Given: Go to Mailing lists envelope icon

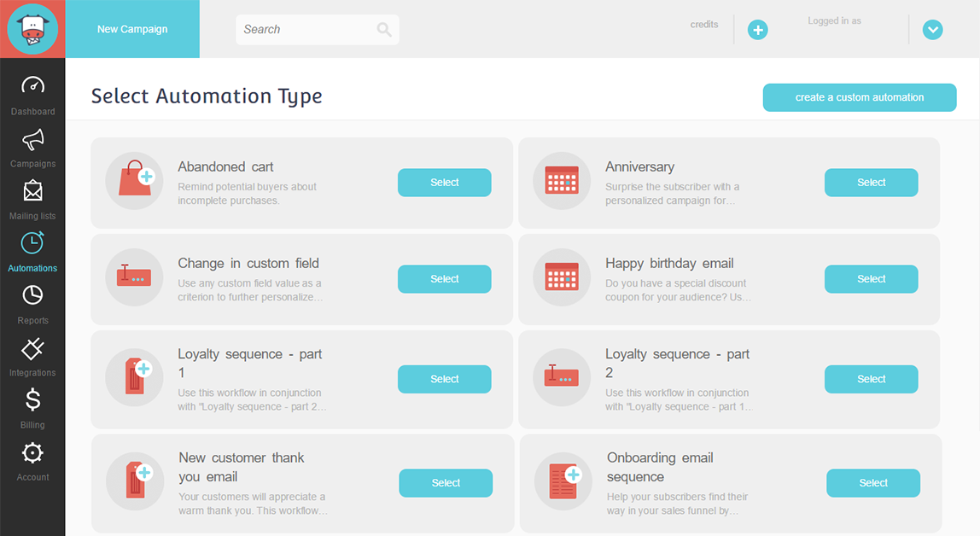Looking at the screenshot, I should pos(32,191).
